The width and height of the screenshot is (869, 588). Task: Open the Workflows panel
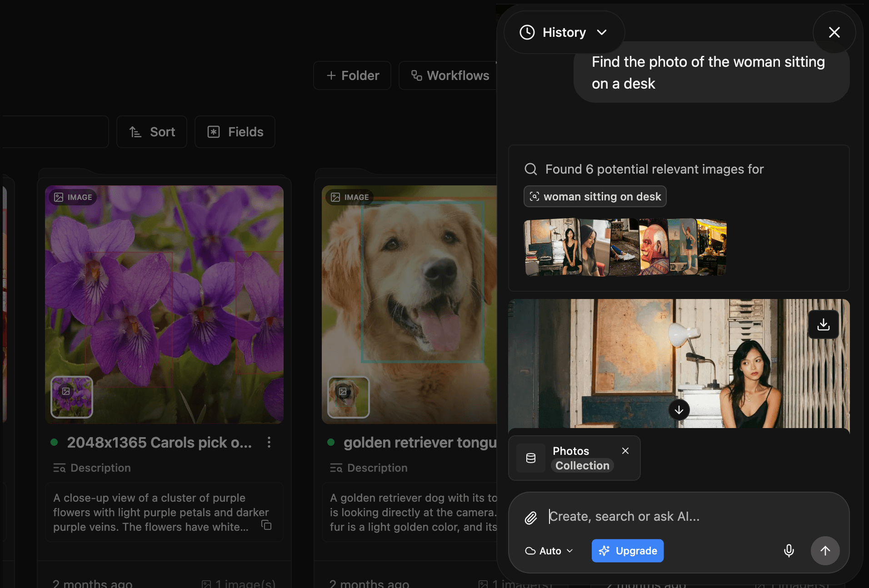click(450, 75)
